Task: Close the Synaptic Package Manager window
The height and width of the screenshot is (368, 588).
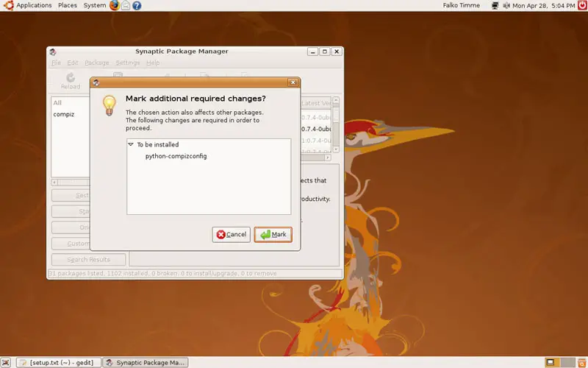Action: coord(337,52)
